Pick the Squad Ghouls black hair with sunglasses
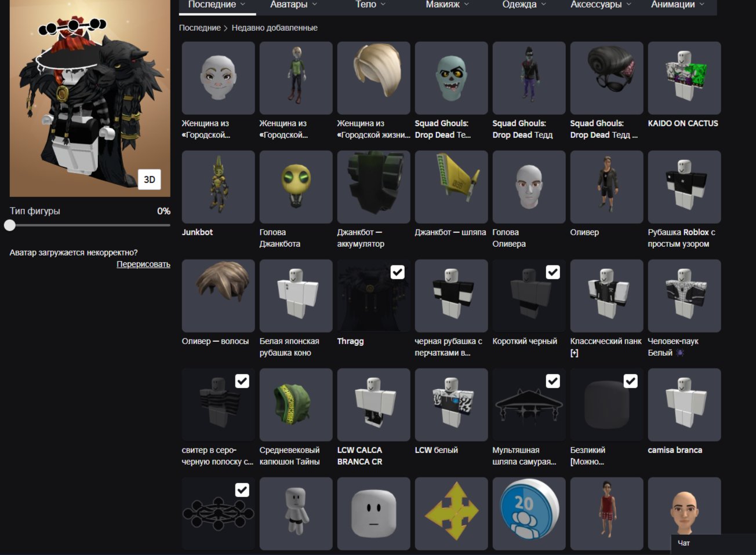The width and height of the screenshot is (756, 555). point(606,78)
